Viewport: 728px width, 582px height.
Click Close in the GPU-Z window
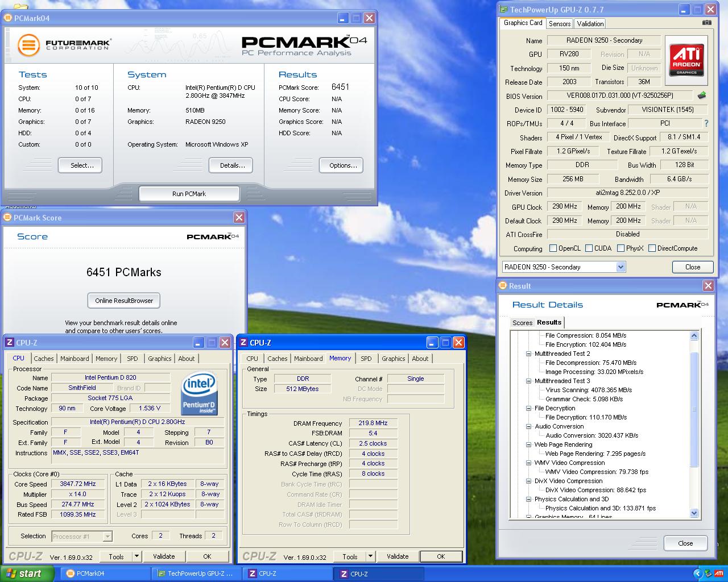click(x=693, y=267)
